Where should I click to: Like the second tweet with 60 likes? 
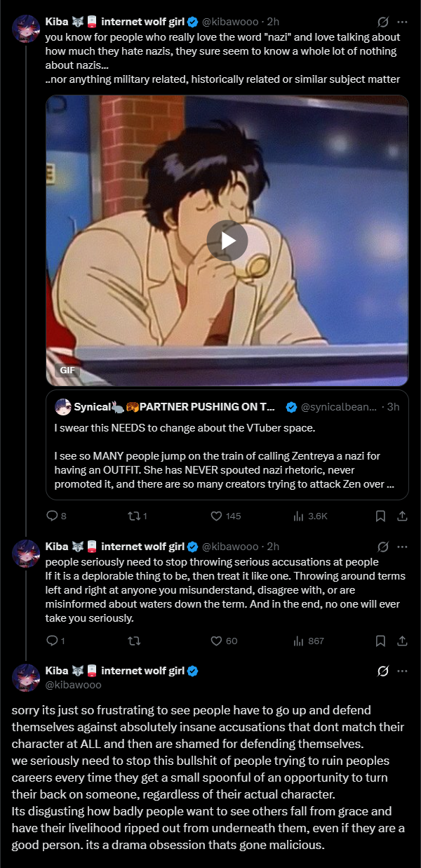[x=217, y=641]
